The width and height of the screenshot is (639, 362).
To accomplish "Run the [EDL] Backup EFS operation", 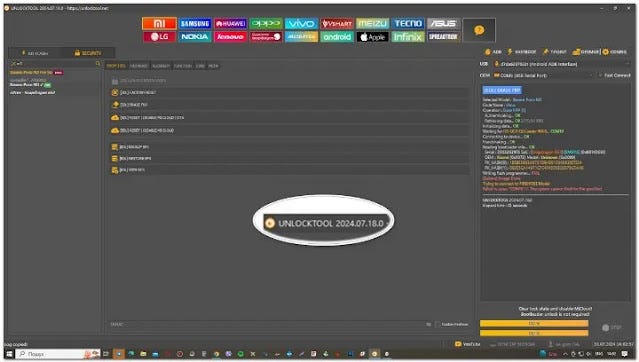I will [290, 147].
